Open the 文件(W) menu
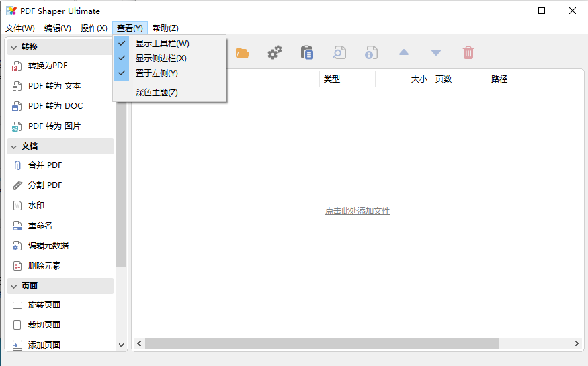The width and height of the screenshot is (588, 366). [x=20, y=28]
